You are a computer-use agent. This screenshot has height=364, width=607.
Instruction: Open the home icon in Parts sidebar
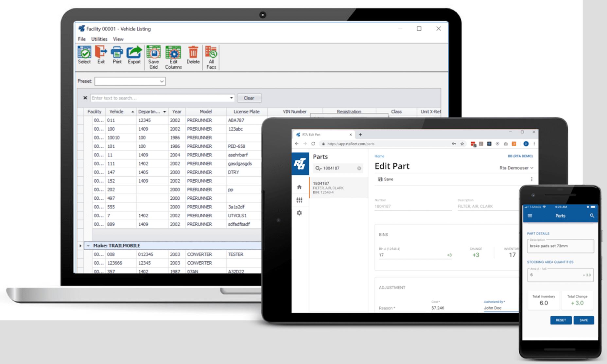click(x=299, y=187)
